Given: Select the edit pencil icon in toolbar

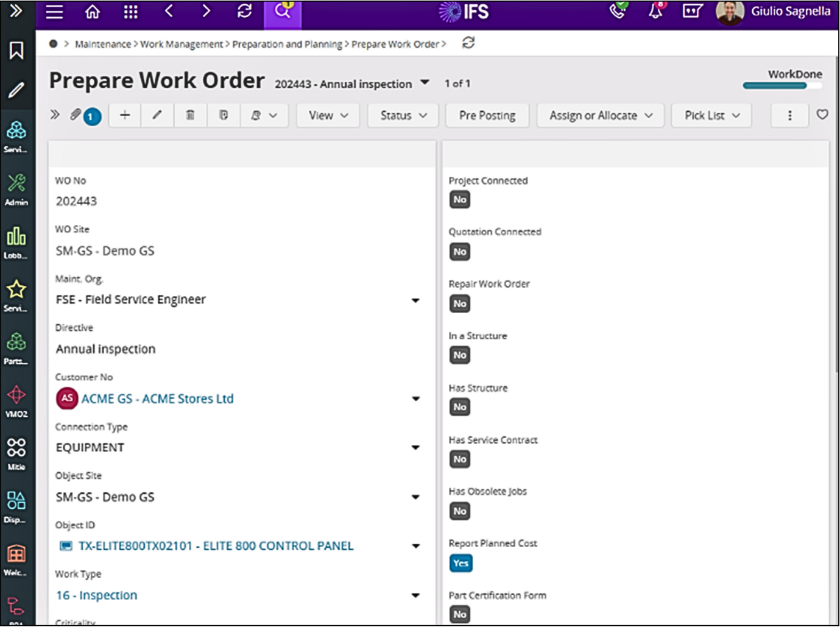Looking at the screenshot, I should [x=157, y=115].
